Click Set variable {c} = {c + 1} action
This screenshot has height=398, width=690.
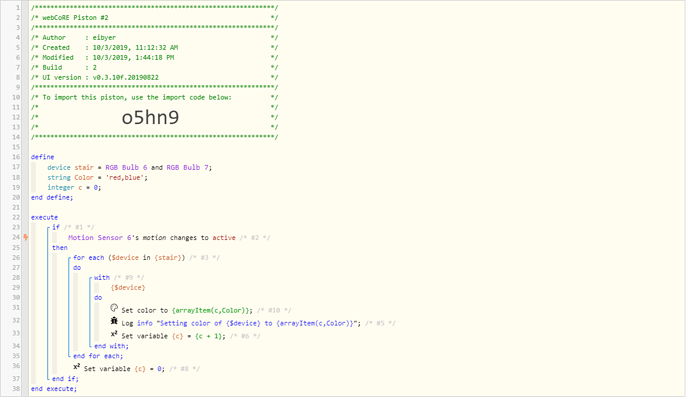coord(173,336)
